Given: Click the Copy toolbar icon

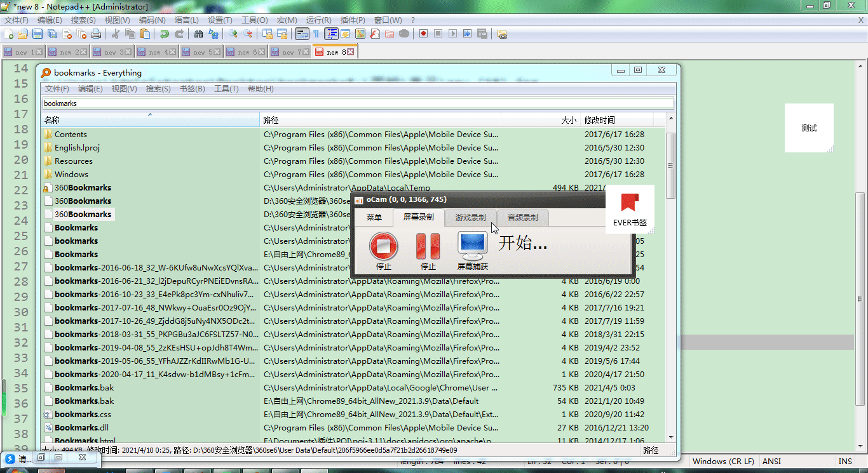Looking at the screenshot, I should click(130, 34).
